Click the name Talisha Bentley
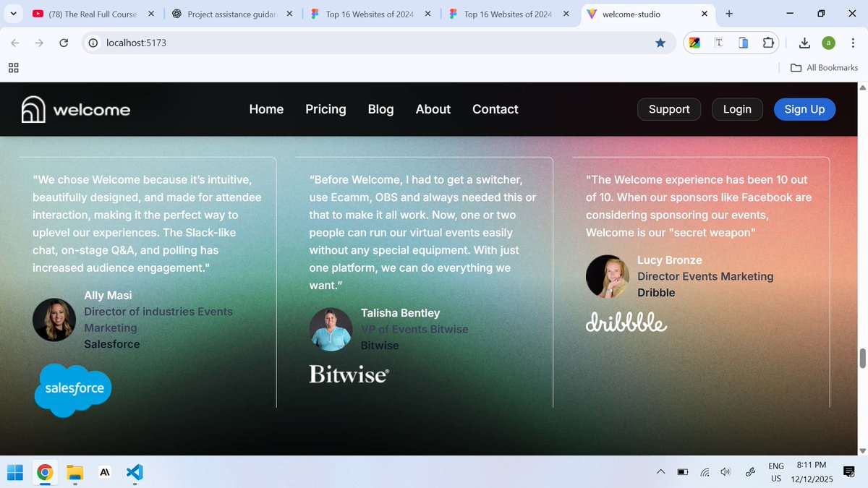This screenshot has height=488, width=868. tap(400, 313)
